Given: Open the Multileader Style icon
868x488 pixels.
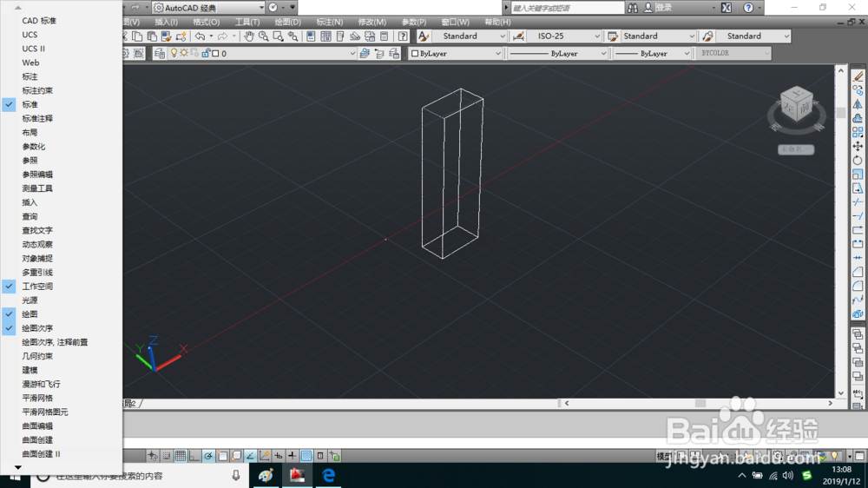Looking at the screenshot, I should click(707, 36).
